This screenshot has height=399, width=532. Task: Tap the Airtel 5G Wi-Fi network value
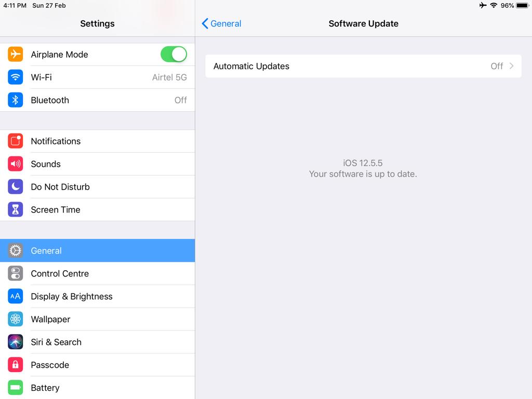point(169,77)
